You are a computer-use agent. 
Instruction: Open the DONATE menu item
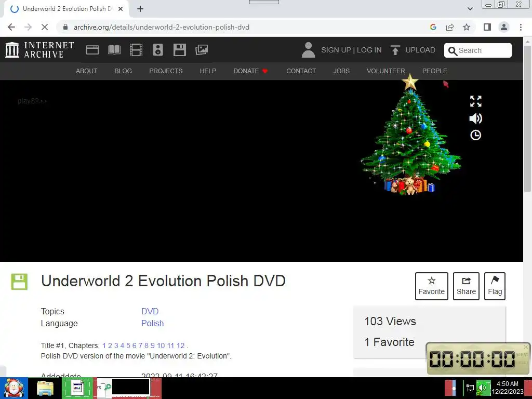pos(250,71)
